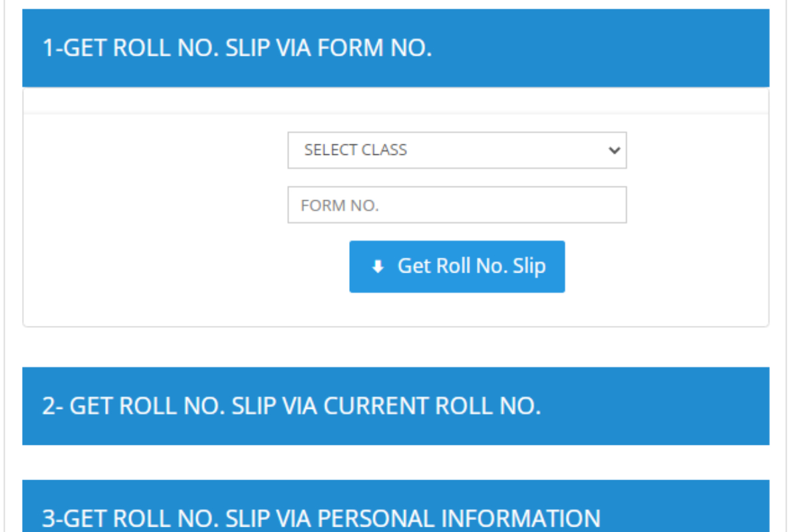Click the download arrow icon on the button
Image resolution: width=798 pixels, height=532 pixels.
(378, 267)
